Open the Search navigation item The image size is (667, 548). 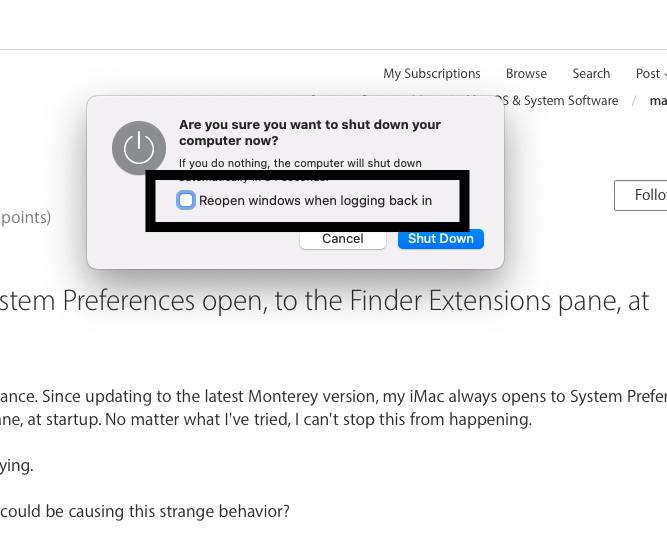(591, 74)
